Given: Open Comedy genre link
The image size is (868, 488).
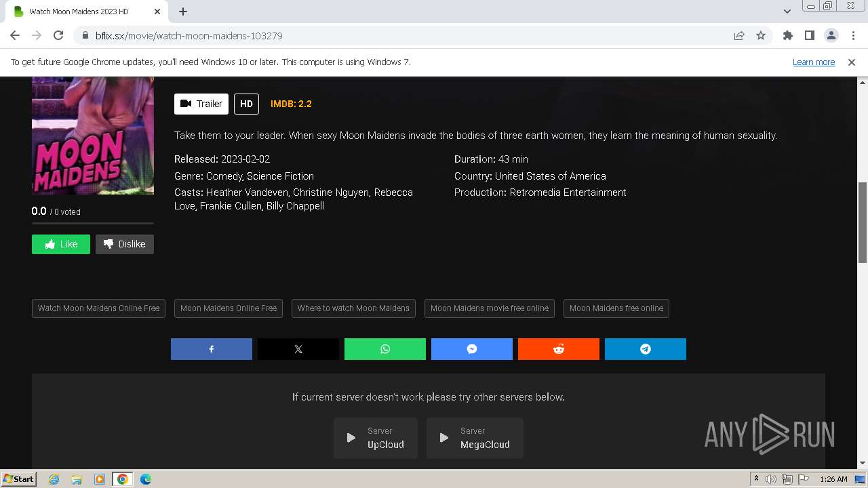Looking at the screenshot, I should tap(224, 176).
